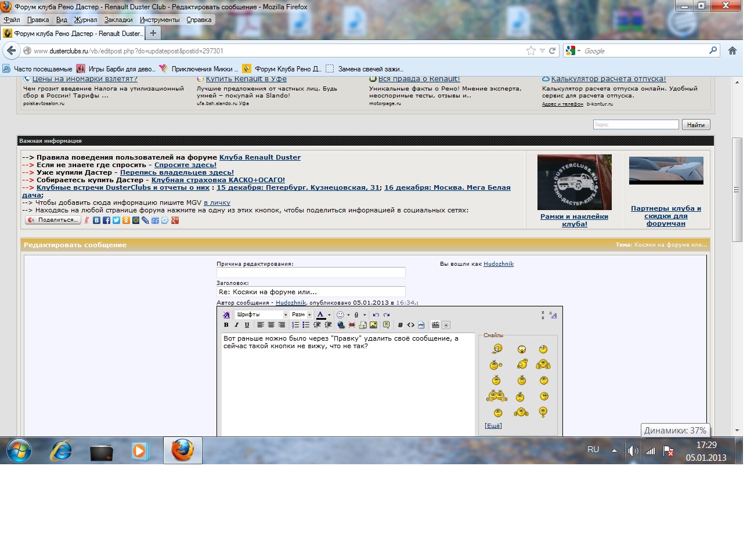Screen dimensions: 747x560
Task: Insert the two smileys with beer mugs
Action: point(497,396)
